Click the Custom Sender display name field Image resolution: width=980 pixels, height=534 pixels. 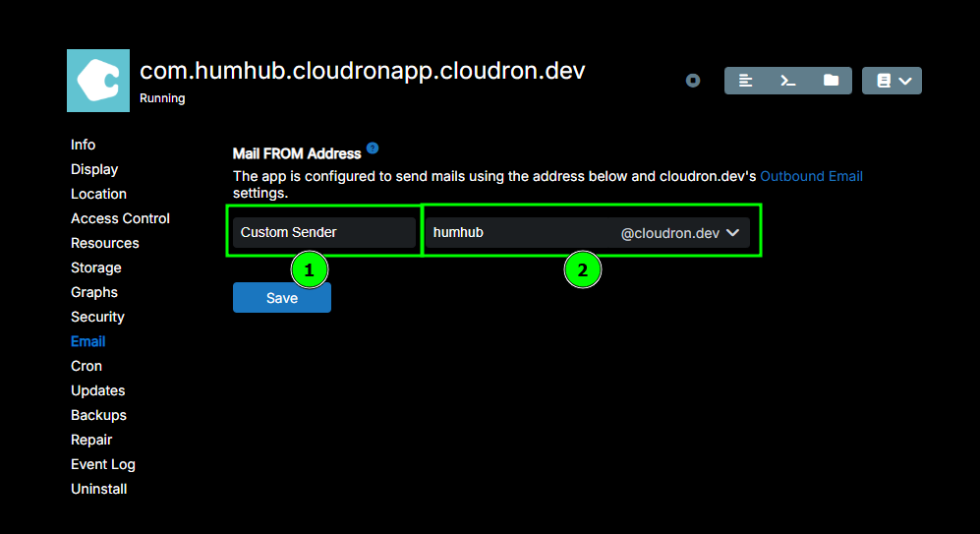click(x=323, y=233)
